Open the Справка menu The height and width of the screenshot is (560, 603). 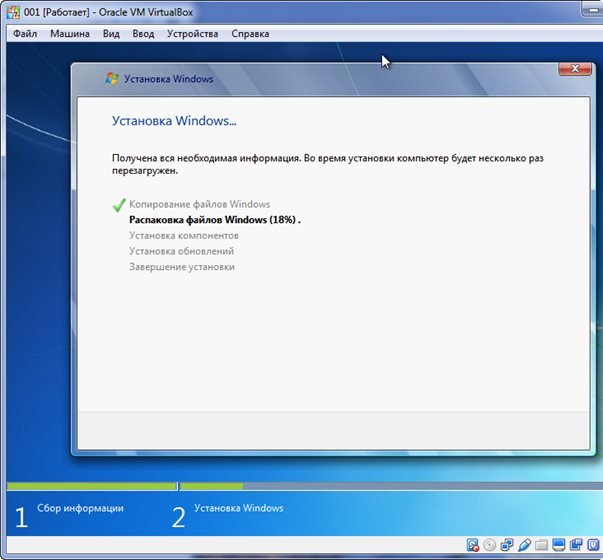pyautogui.click(x=250, y=34)
